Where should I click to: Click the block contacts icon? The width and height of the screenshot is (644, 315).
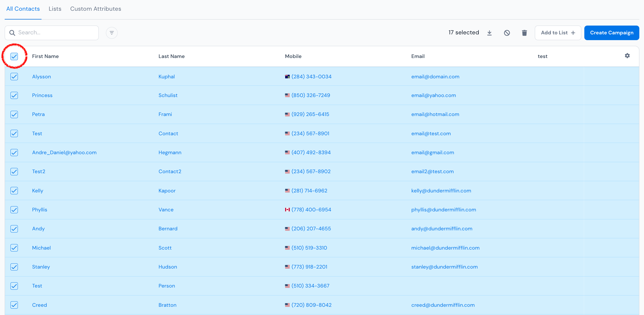507,33
